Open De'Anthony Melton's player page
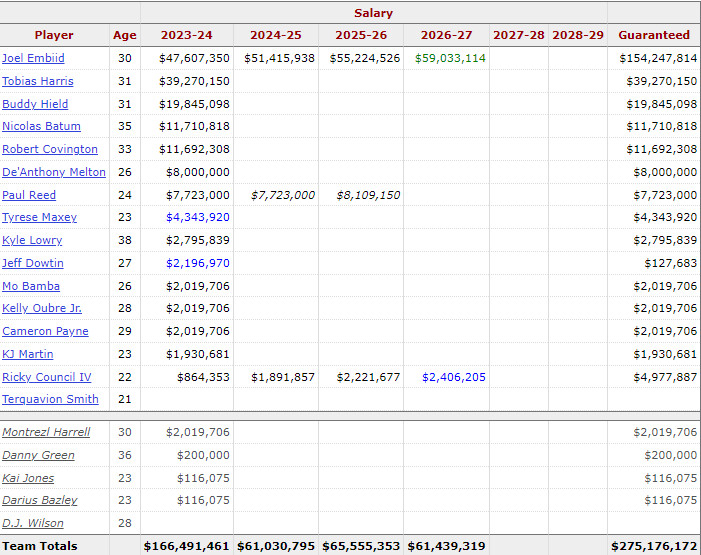The height and width of the screenshot is (555, 701). (x=54, y=172)
